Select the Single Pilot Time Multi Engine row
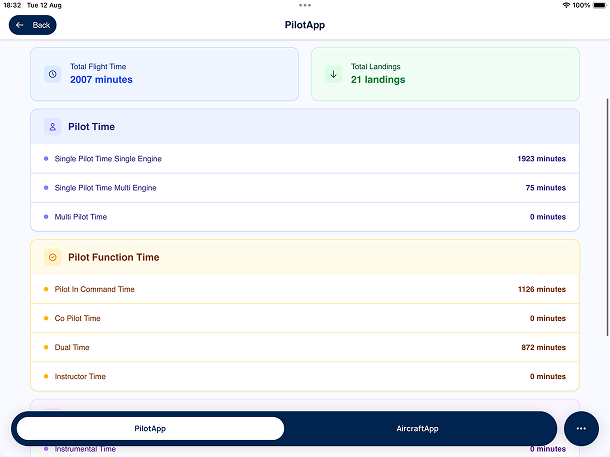The width and height of the screenshot is (610, 457). pyautogui.click(x=305, y=188)
